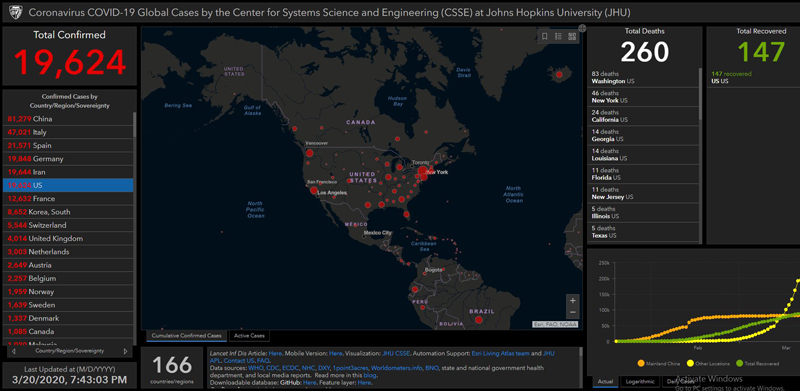
Task: Switch chart to Logarithmic tab
Action: click(640, 381)
